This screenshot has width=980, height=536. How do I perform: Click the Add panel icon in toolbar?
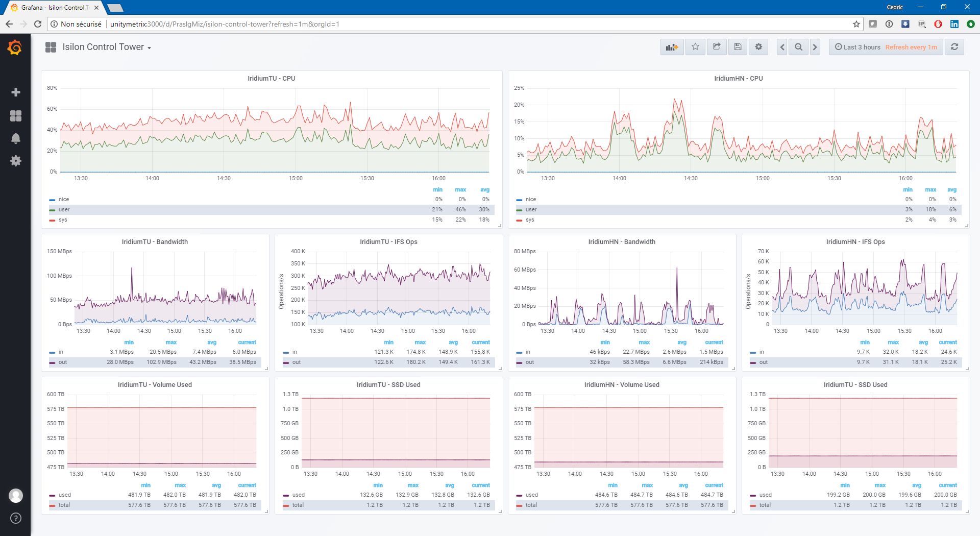point(672,47)
